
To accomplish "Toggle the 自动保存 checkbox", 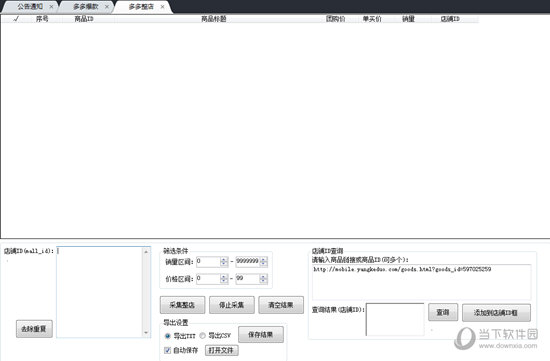I will point(168,350).
